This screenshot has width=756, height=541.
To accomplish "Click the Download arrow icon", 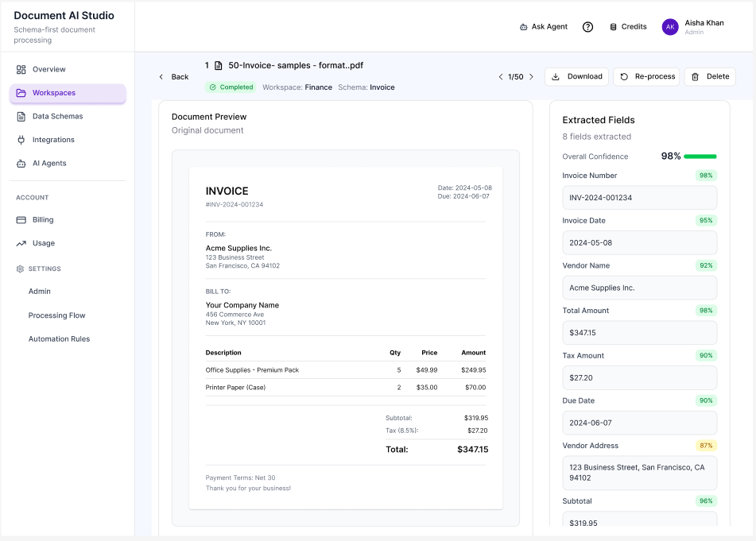I will tap(556, 76).
